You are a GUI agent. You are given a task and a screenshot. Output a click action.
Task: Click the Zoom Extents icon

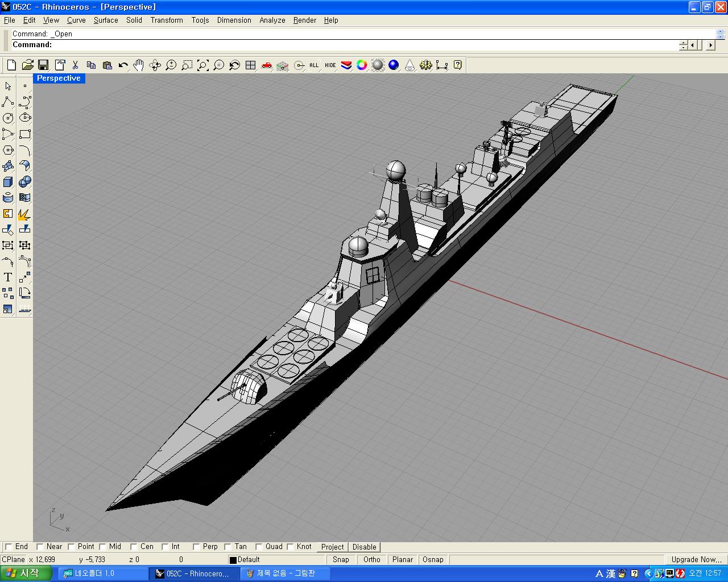point(202,65)
